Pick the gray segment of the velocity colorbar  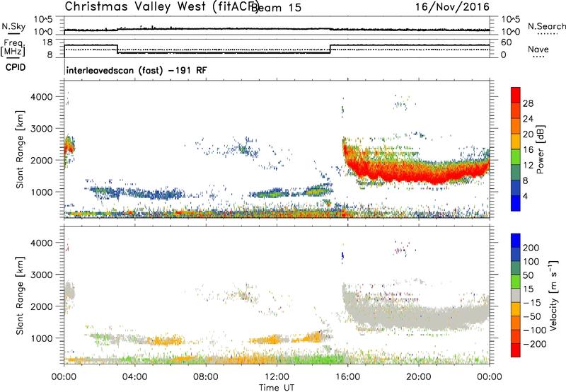point(516,295)
